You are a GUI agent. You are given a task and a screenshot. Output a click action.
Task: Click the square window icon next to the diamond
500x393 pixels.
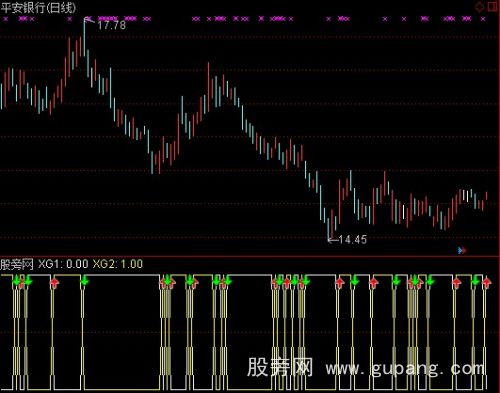493,6
